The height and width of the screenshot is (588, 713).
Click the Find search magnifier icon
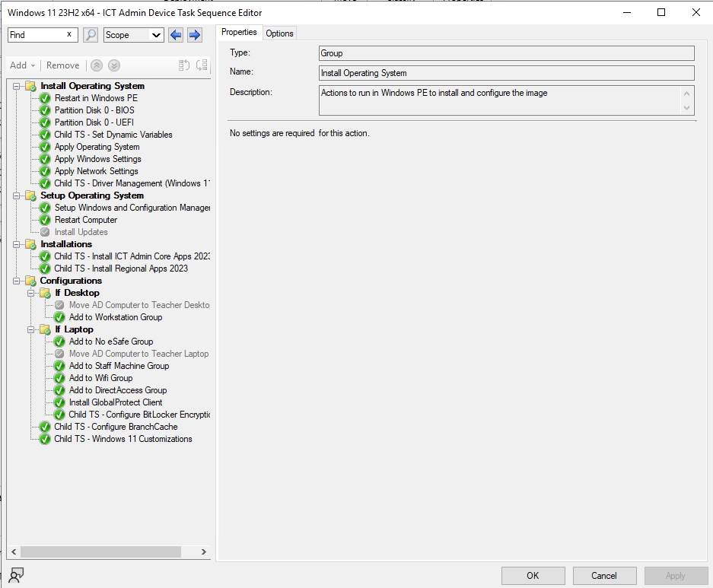pos(91,34)
